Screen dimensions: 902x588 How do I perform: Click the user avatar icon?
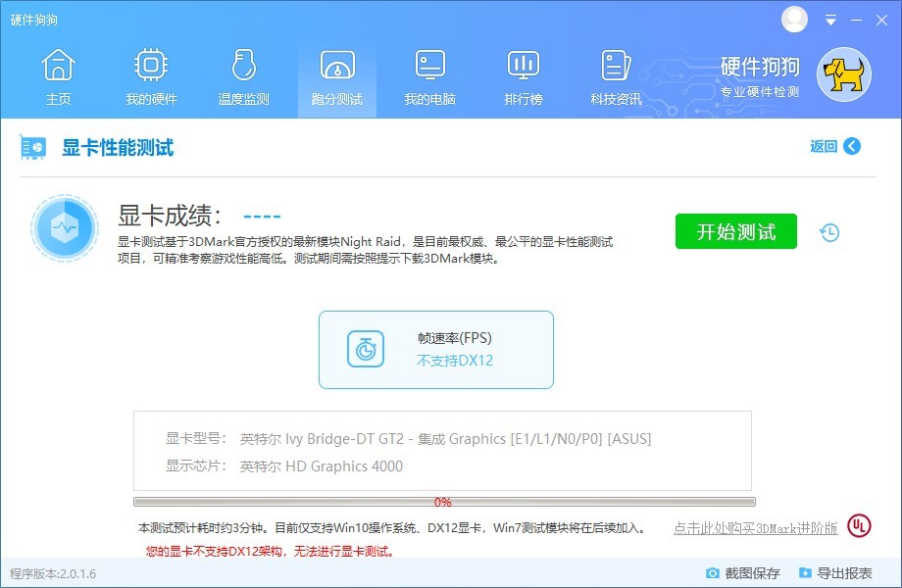point(794,20)
